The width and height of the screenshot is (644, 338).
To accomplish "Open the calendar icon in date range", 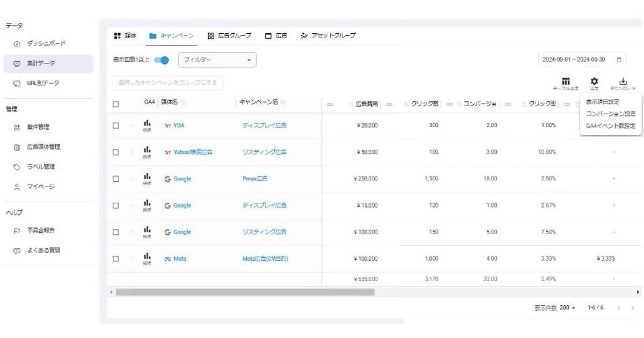I will pos(619,60).
